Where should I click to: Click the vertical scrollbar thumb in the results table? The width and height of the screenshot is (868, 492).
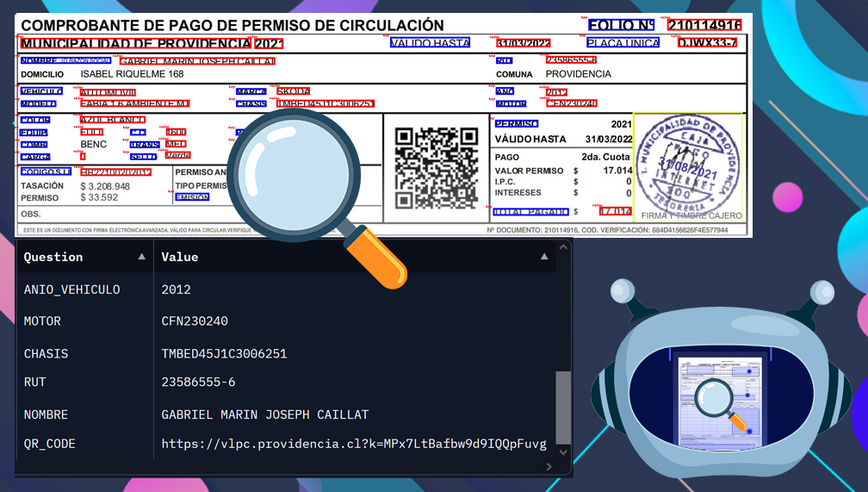coord(563,408)
